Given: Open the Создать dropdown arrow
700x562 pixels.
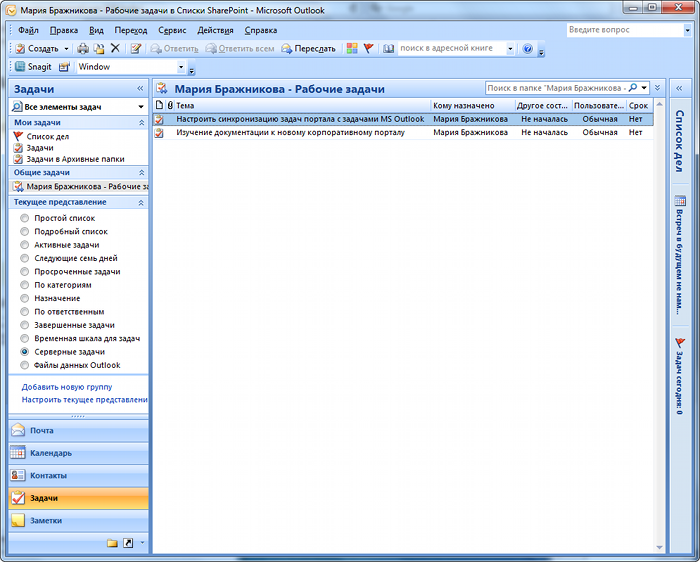Looking at the screenshot, I should 67,48.
